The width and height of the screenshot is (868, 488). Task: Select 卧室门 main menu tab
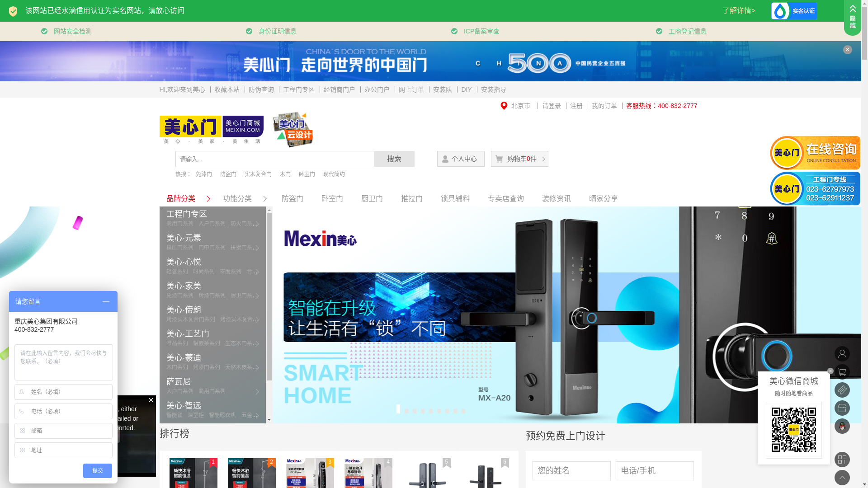[332, 199]
